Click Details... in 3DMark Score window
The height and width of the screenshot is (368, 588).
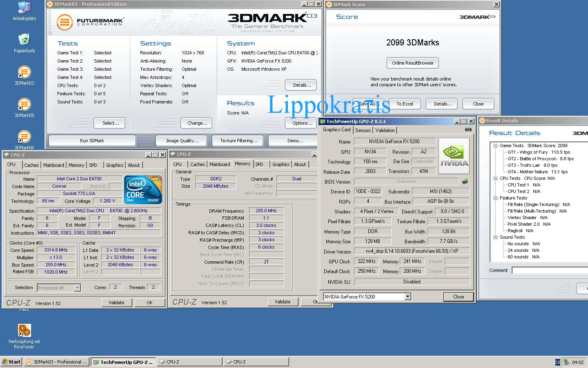coord(443,104)
